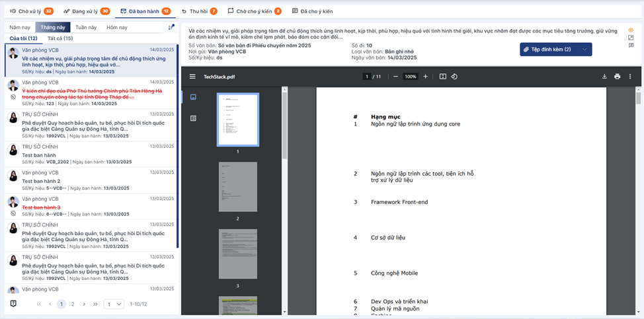Click avatar of 'Test ban hành' VCB_2202 item
644x319 pixels.
click(13, 150)
